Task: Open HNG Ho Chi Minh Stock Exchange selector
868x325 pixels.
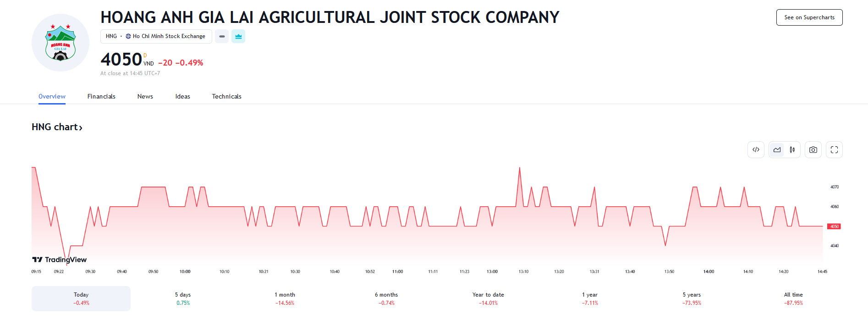Action: click(156, 36)
